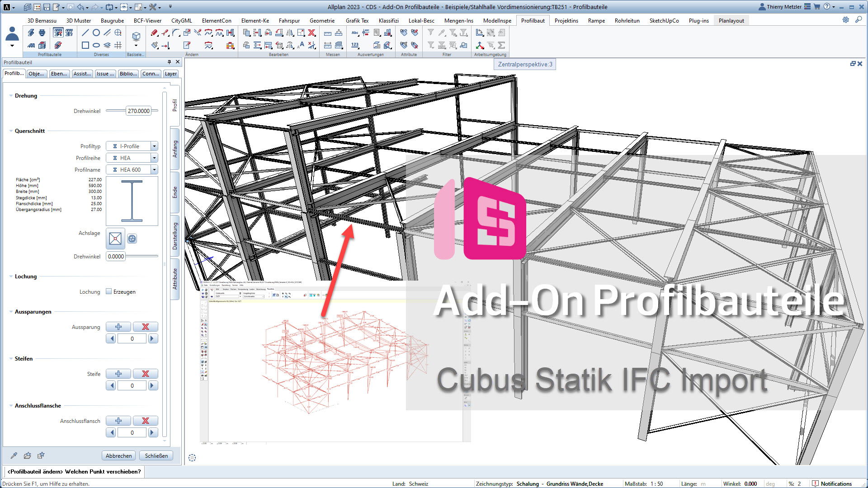Viewport: 868px width, 488px height.
Task: Enable the Lochung Erzeugen checkbox
Action: [109, 291]
